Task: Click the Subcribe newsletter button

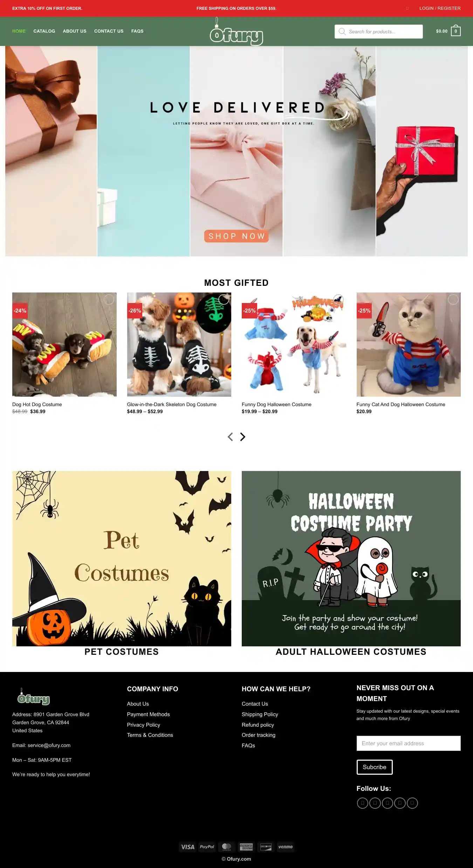Action: 375,767
